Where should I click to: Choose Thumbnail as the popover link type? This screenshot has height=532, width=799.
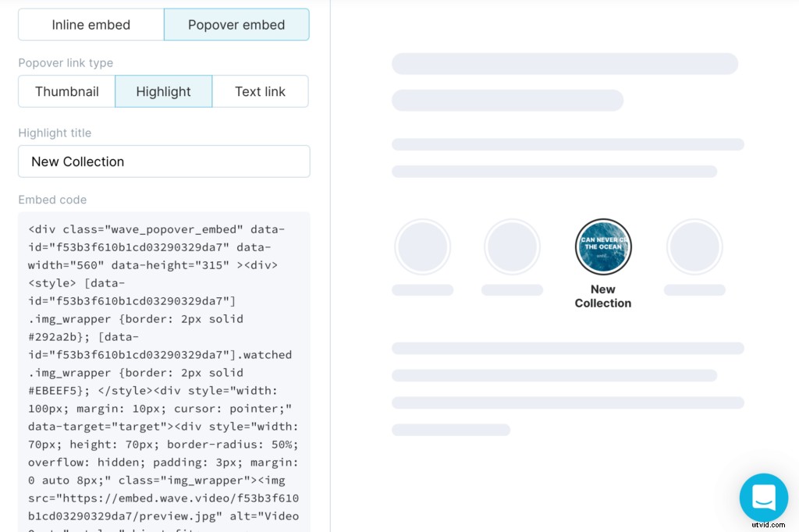tap(66, 91)
